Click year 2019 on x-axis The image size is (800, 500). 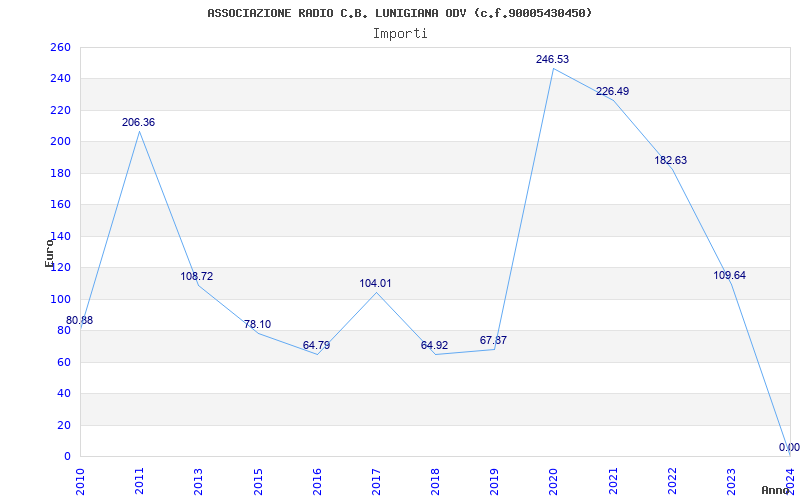[494, 481]
